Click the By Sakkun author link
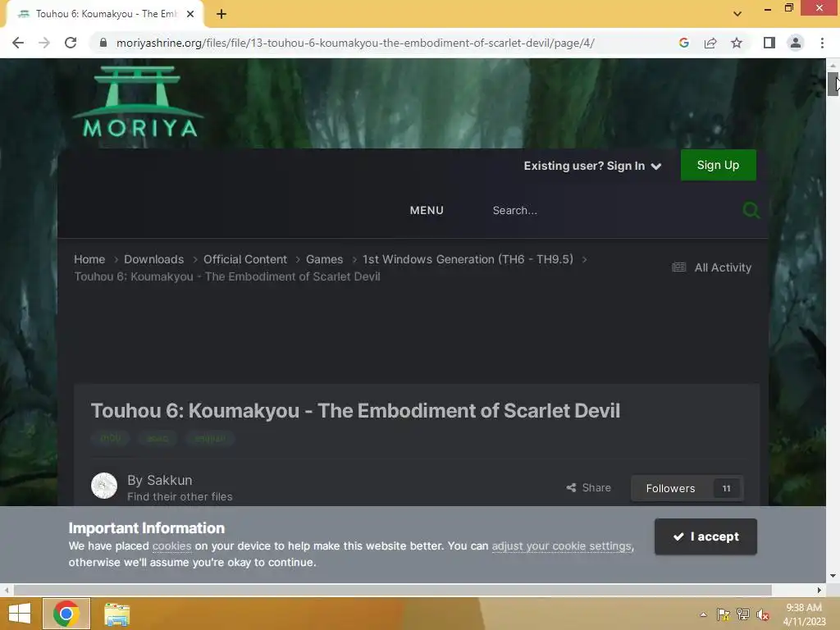840x630 pixels. coord(170,480)
